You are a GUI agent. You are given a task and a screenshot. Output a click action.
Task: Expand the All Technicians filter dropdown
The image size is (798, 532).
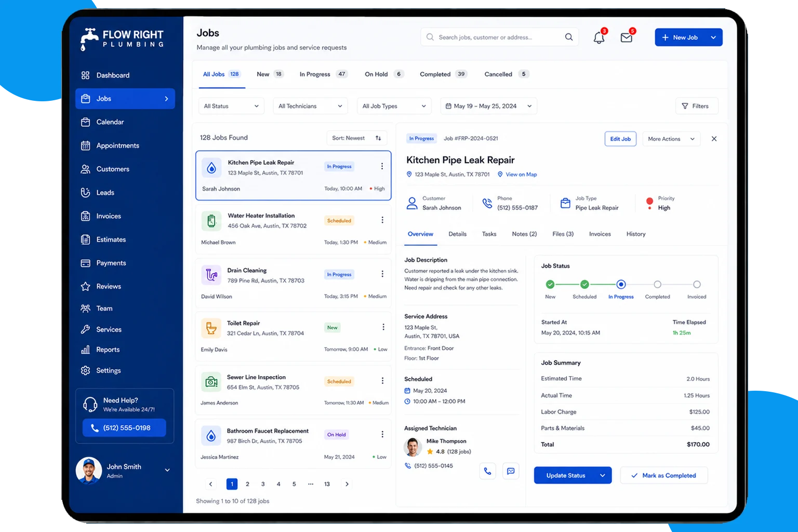(x=311, y=106)
